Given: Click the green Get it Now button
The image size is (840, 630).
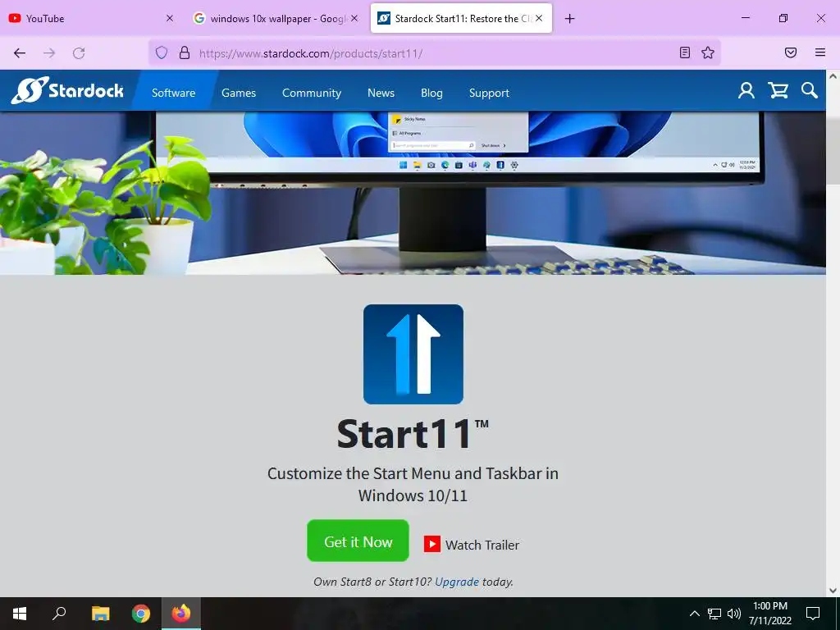Looking at the screenshot, I should pos(358,541).
